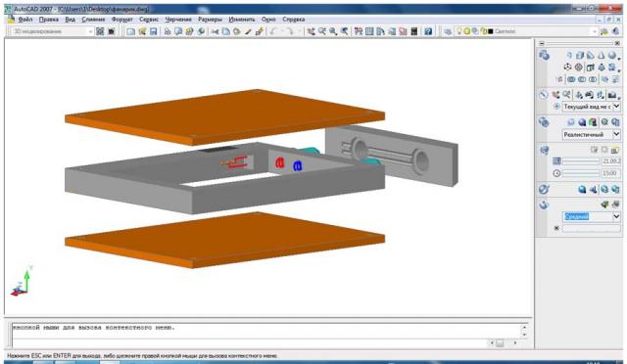Toggle the light bulb layer icon
This screenshot has width=627, height=364.
click(x=459, y=30)
